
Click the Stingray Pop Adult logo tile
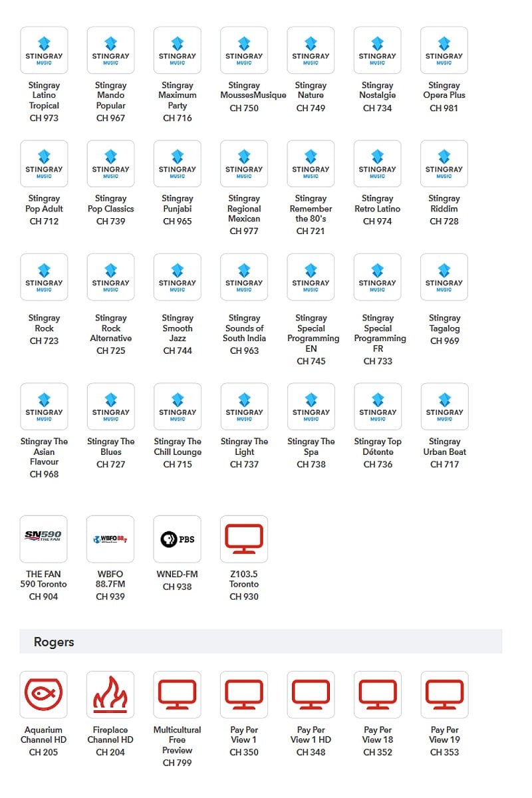(44, 164)
